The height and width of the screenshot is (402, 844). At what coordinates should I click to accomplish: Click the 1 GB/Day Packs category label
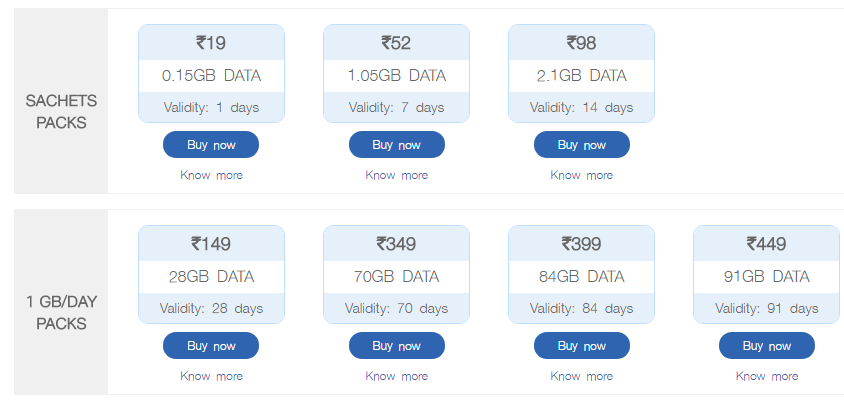pyautogui.click(x=61, y=313)
